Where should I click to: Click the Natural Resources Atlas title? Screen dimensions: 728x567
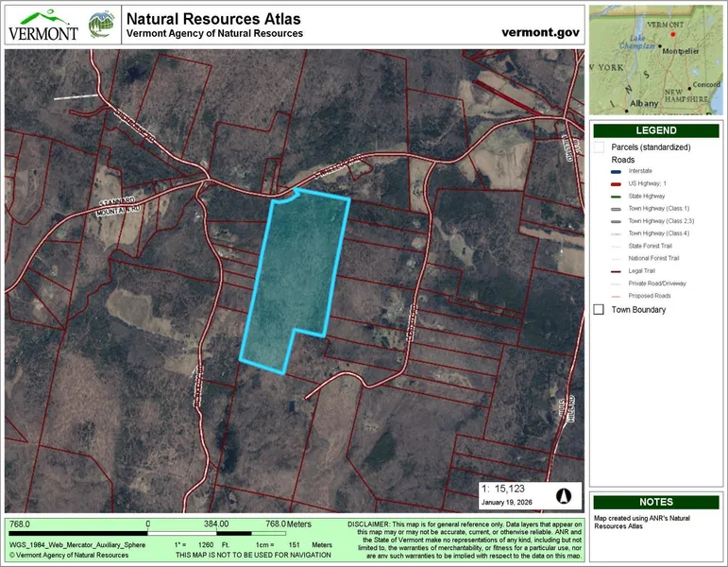(x=212, y=19)
